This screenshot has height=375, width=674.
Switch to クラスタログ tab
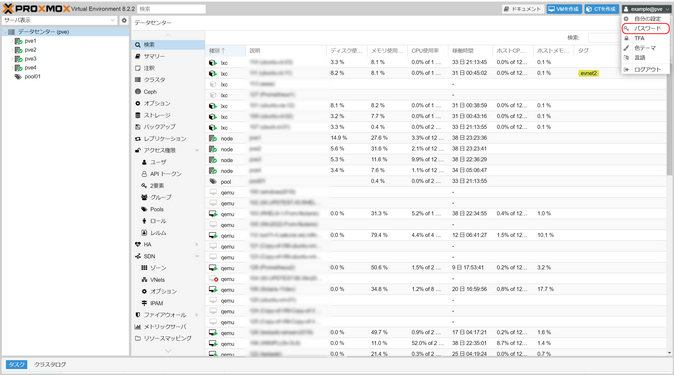(x=50, y=365)
